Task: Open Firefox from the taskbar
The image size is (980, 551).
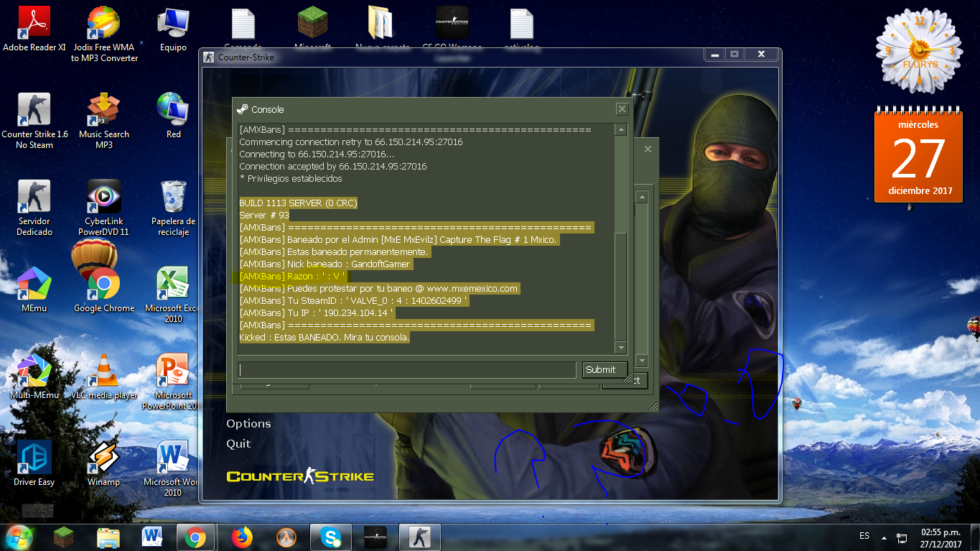Action: 243,537
